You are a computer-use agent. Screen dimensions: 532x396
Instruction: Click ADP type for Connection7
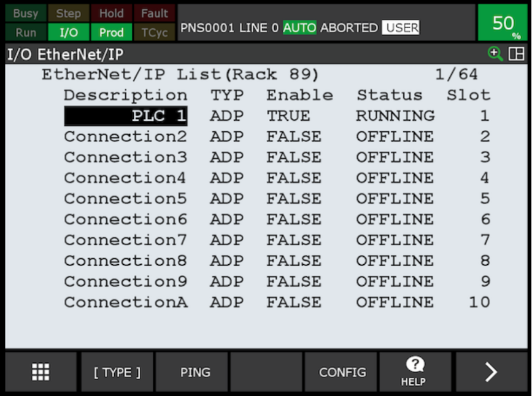point(226,240)
